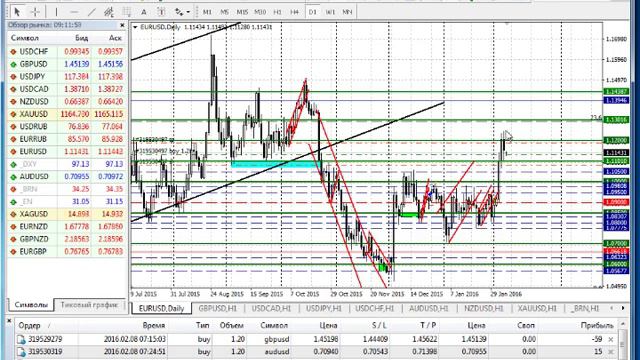Click the EURGBP symbol icon

(x=13, y=251)
